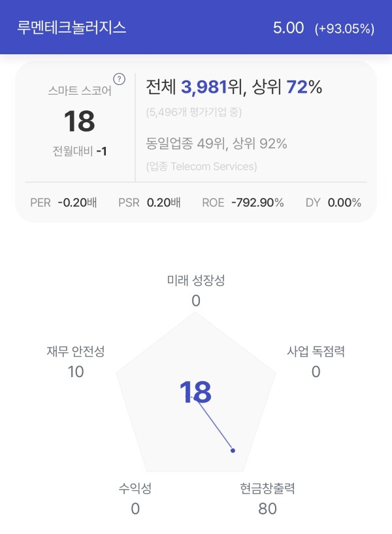Select the DY 0.00% metric

[x=333, y=203]
